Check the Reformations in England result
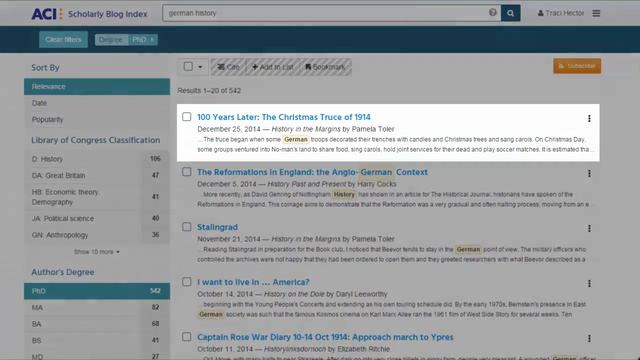The image size is (640, 360). [187, 172]
